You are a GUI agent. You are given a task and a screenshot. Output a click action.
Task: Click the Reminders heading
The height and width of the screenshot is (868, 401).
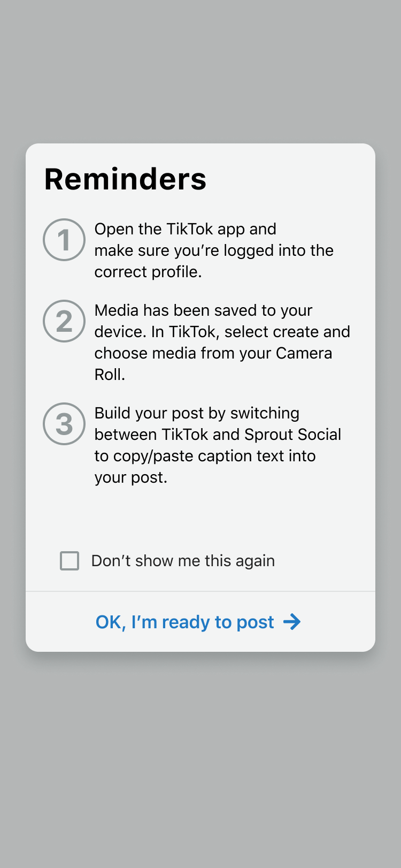(x=125, y=179)
